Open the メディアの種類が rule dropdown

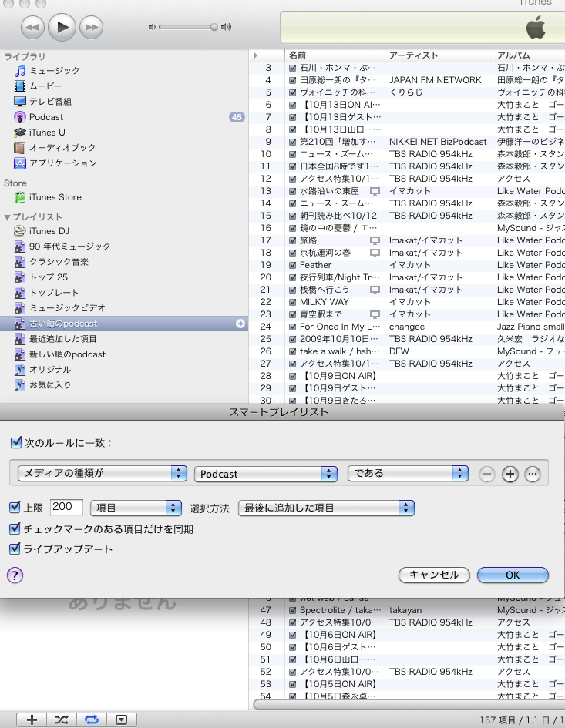[x=103, y=474]
